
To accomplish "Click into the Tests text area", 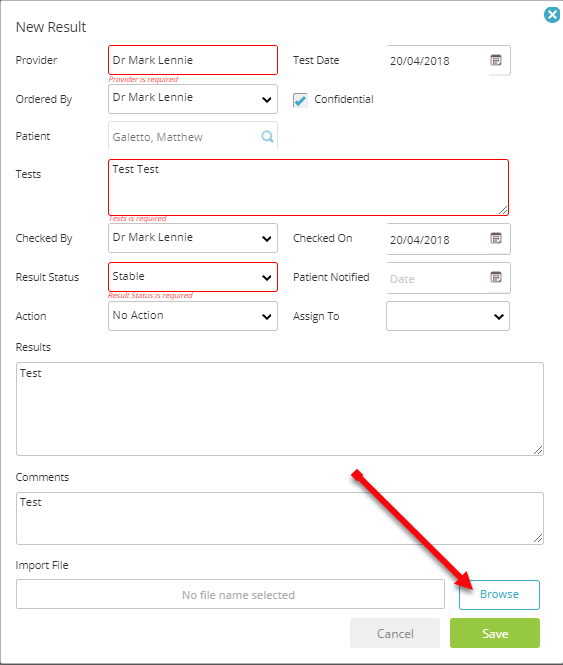I will click(308, 187).
